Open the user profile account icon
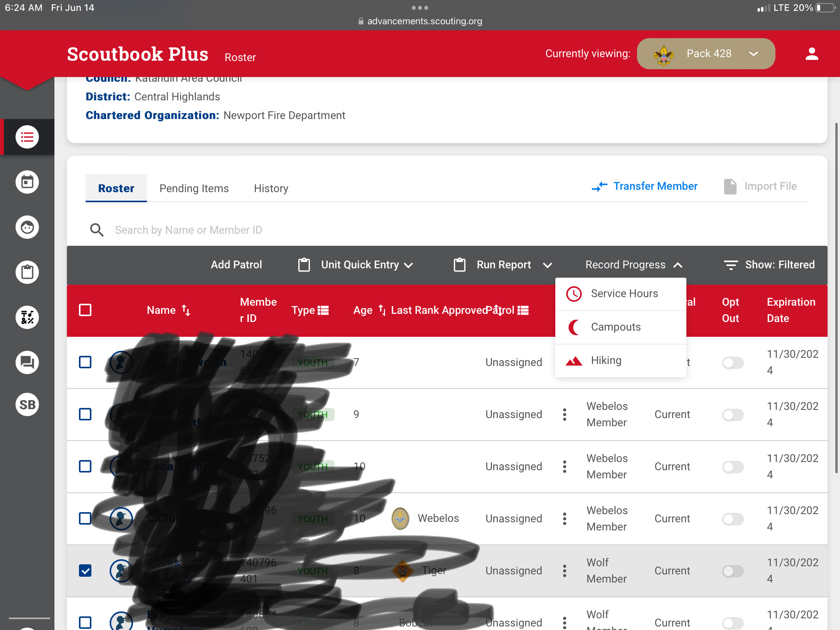Screen dimensions: 840x630 (x=812, y=54)
